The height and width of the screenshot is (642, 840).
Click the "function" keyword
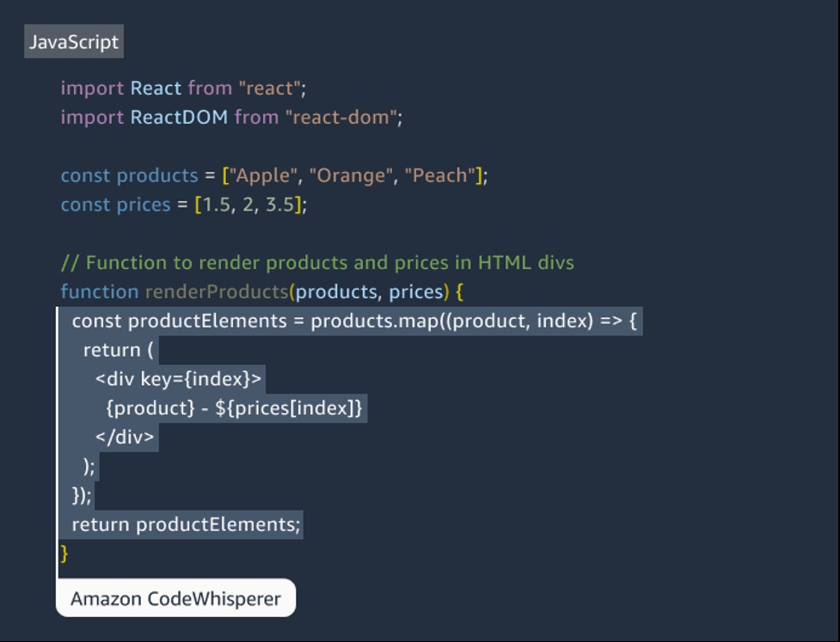(x=100, y=291)
